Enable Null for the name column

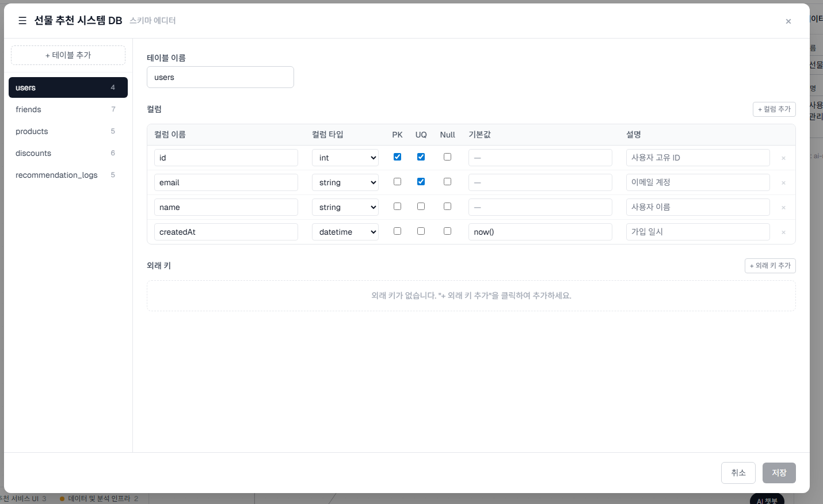447,207
